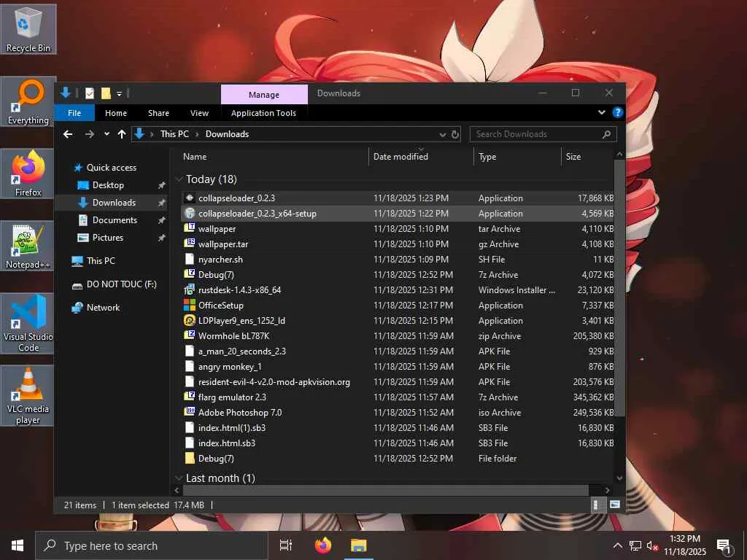Sort by the Date modified column header
This screenshot has width=747, height=560.
click(421, 157)
